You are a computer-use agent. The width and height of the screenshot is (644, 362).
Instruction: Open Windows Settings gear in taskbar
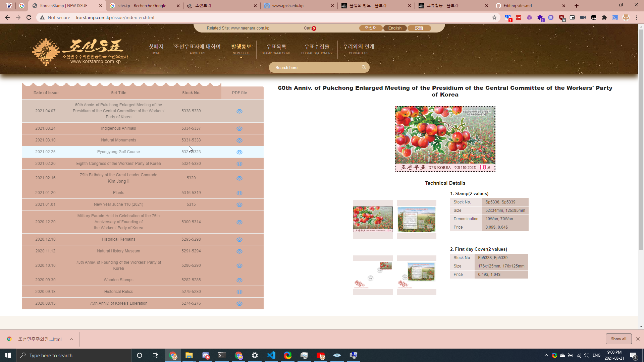click(x=255, y=355)
